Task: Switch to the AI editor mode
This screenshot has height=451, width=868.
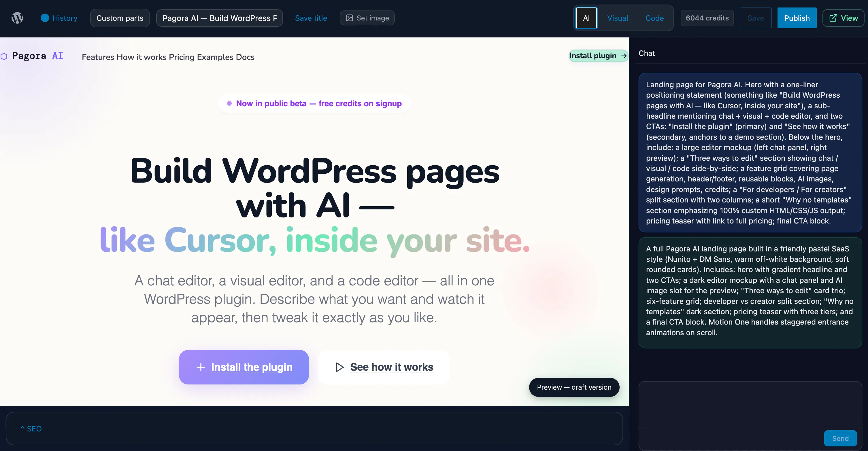Action: [586, 18]
